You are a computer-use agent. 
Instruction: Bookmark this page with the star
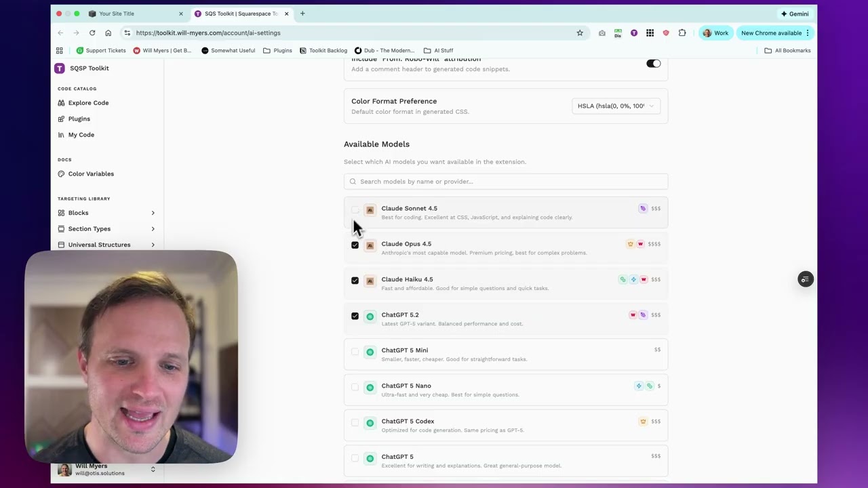580,33
